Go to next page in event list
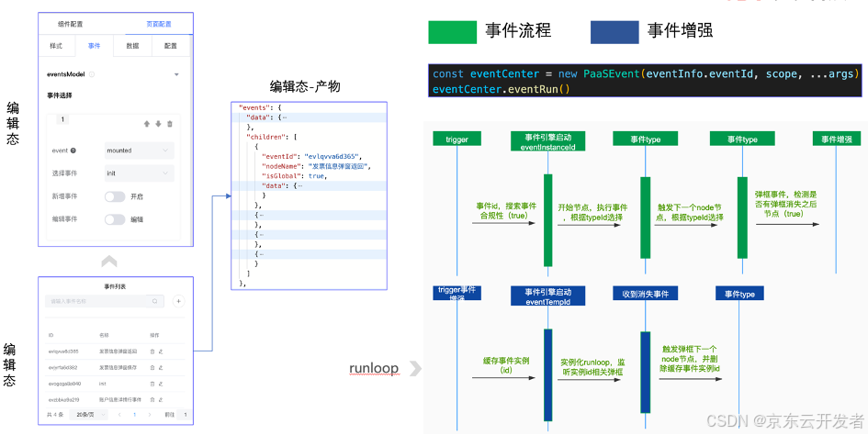Screen dimensions: 868x435 pos(149,415)
